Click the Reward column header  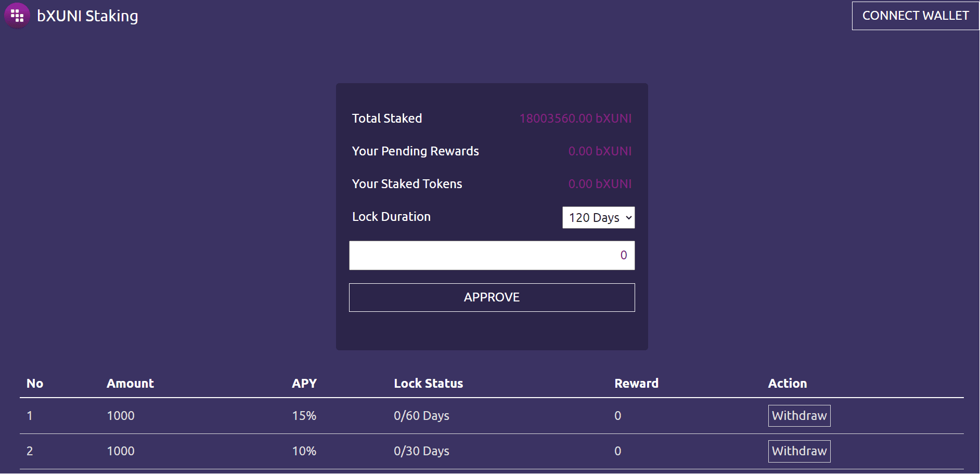tap(636, 384)
